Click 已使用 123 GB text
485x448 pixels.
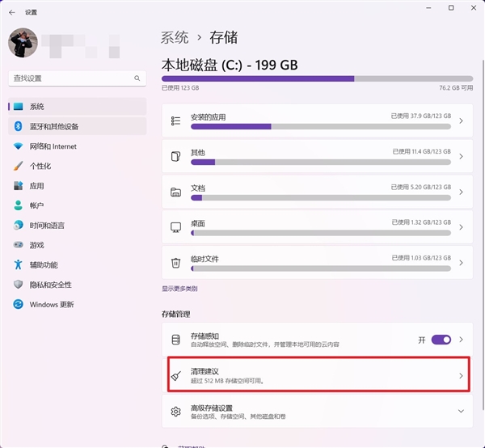coord(180,88)
